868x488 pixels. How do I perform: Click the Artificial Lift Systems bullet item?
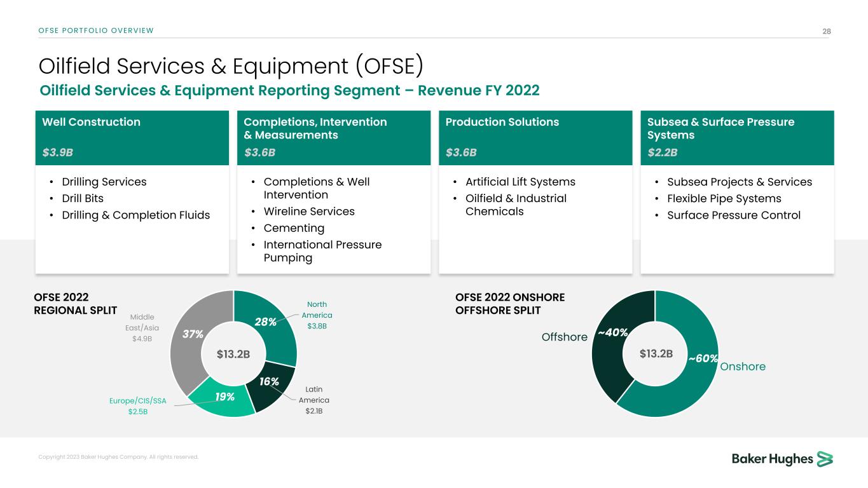click(x=520, y=182)
